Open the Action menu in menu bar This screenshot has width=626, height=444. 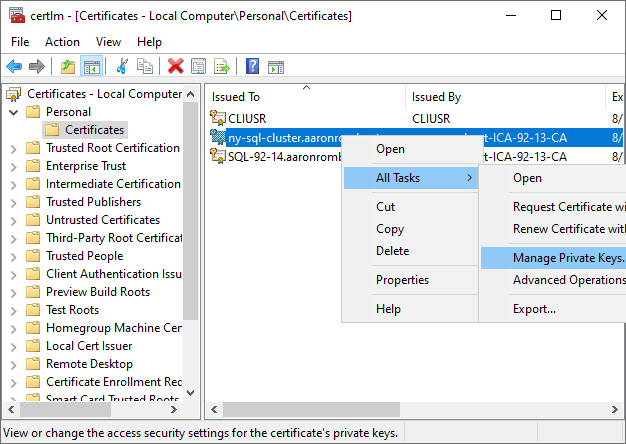[x=62, y=42]
